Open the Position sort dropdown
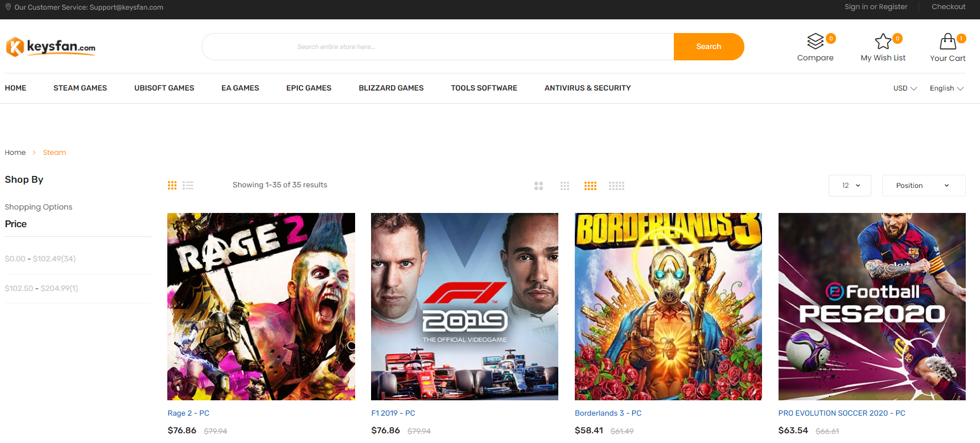Viewport: 980px width, 443px height. [924, 186]
